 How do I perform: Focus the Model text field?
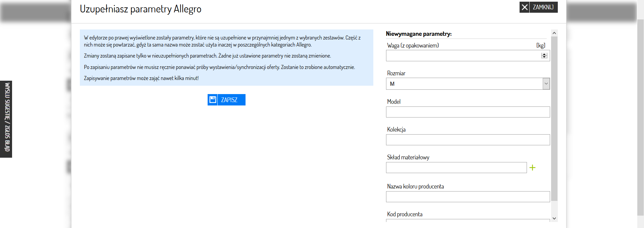pyautogui.click(x=468, y=112)
